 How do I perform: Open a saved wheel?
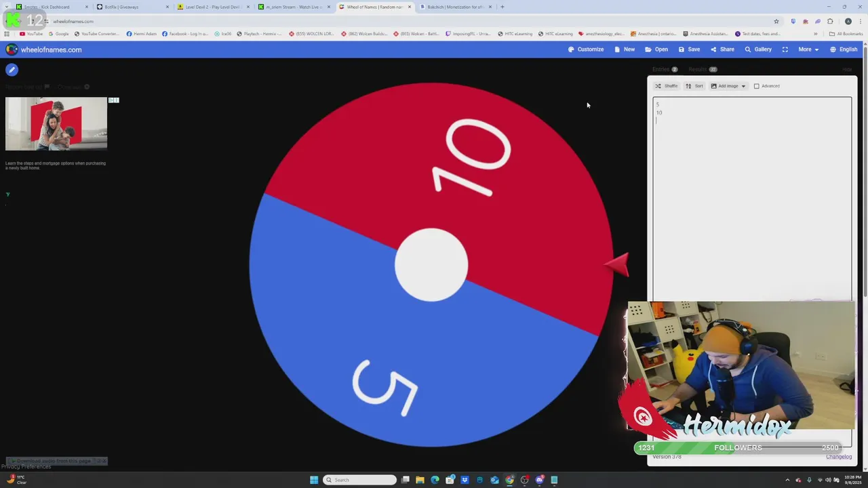[656, 49]
